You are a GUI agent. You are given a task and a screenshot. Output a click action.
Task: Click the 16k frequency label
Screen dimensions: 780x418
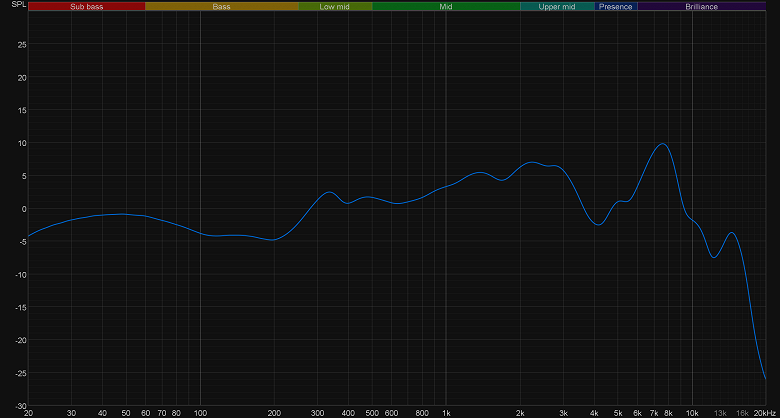click(743, 413)
